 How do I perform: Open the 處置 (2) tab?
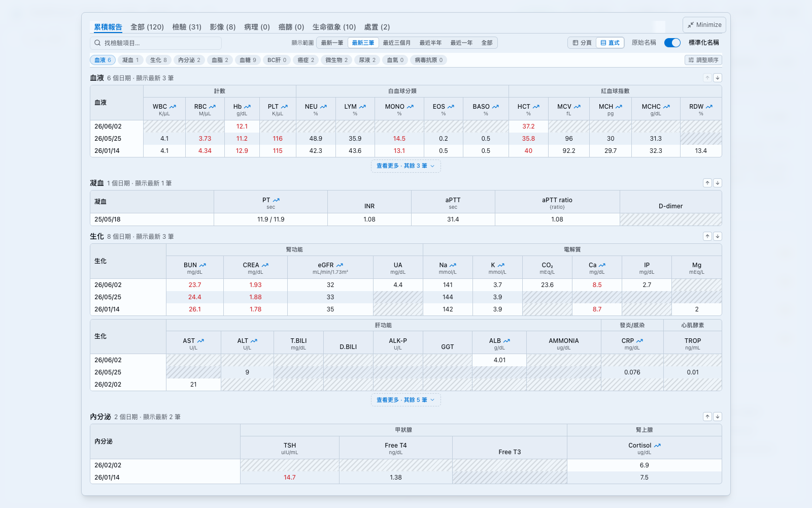tap(377, 27)
